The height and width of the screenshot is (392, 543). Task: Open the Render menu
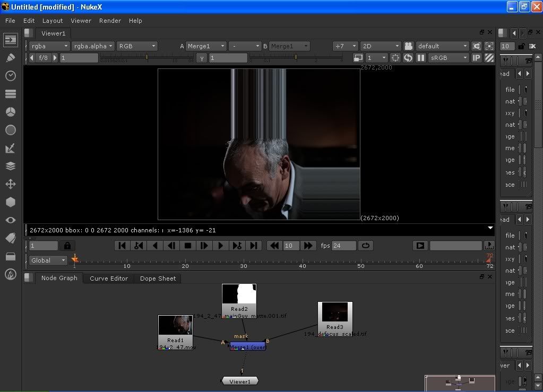110,21
